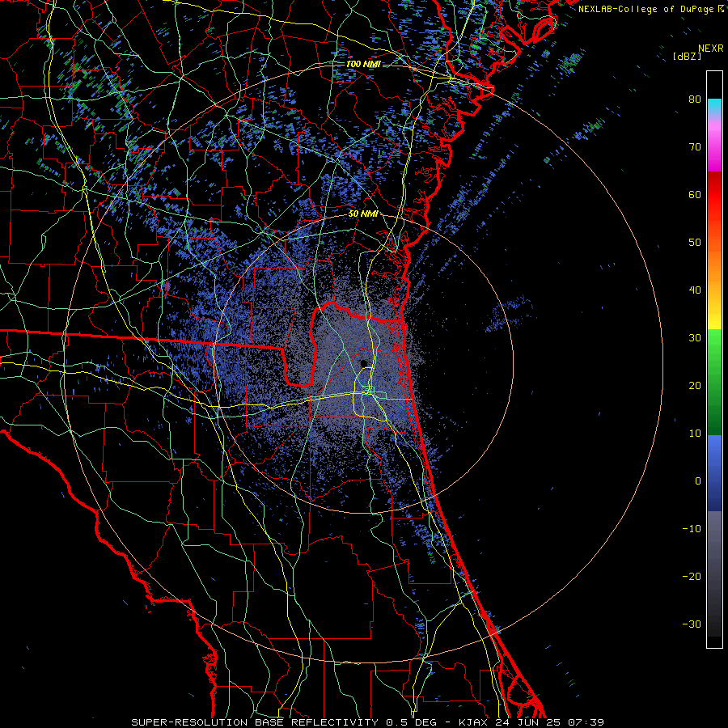Click the 60 value on the dBZ scale
The width and height of the screenshot is (728, 728).
click(x=695, y=194)
